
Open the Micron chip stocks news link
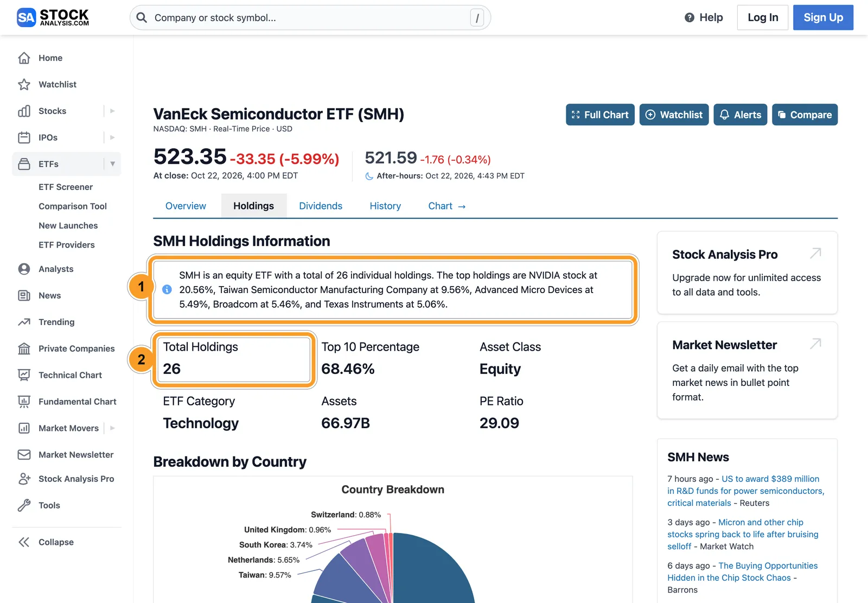tap(743, 534)
